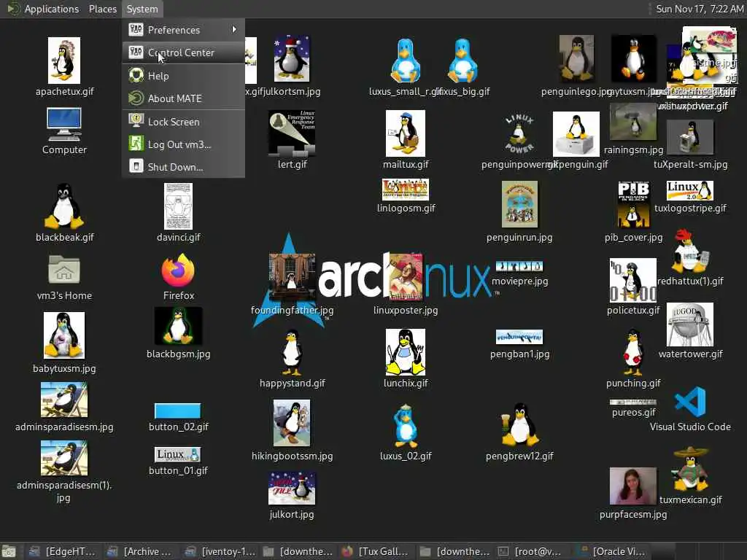Select the luxus_small_r.gif icon
This screenshot has width=747, height=560.
[x=406, y=60]
